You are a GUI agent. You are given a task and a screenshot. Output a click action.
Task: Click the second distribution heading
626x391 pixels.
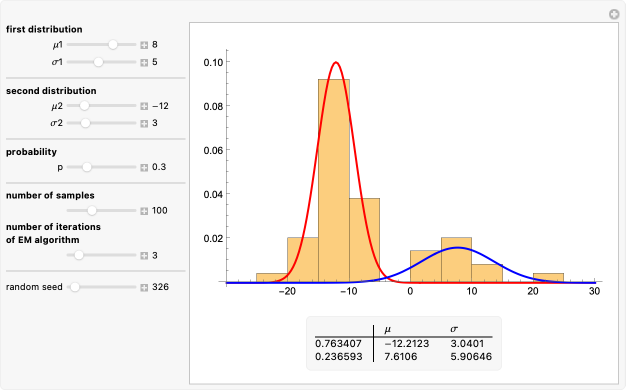(x=51, y=91)
